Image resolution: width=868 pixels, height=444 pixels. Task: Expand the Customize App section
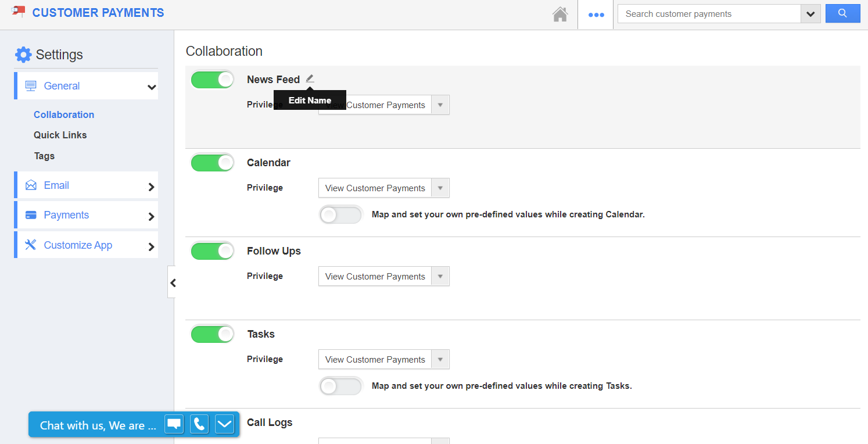[87, 245]
